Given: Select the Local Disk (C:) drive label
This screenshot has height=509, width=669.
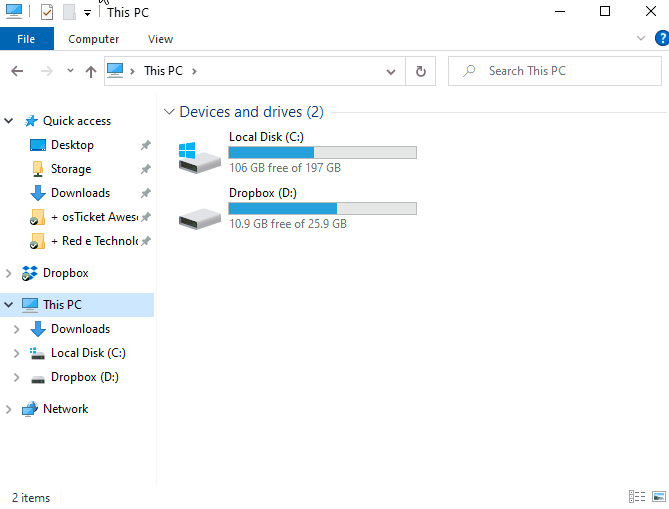Looking at the screenshot, I should pos(266,137).
